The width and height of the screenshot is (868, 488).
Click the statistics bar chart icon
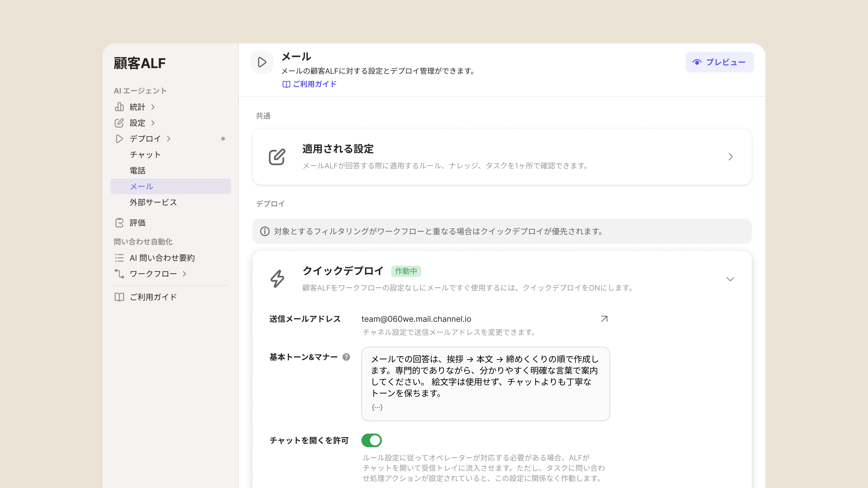tap(119, 107)
